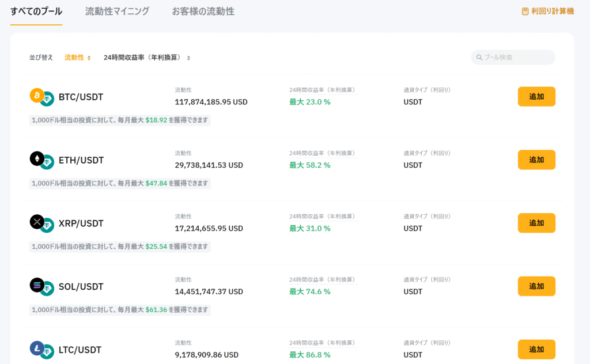Click the 最大 31.0 % yield

(309, 228)
